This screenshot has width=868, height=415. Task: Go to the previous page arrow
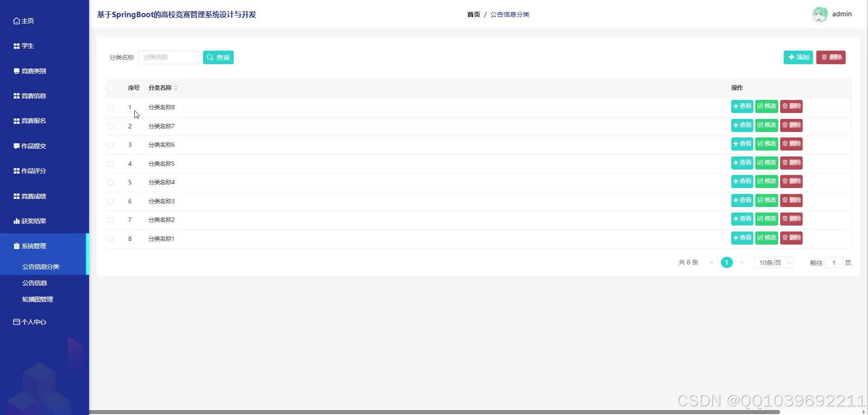pos(712,263)
